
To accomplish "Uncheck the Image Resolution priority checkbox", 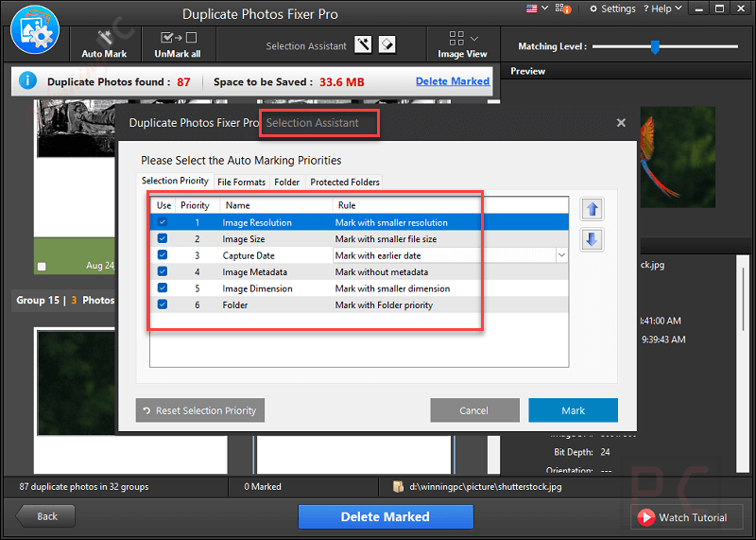I will point(163,222).
